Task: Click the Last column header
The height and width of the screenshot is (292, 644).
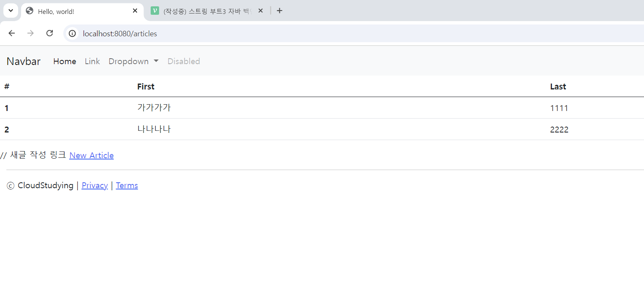Action: click(x=558, y=87)
